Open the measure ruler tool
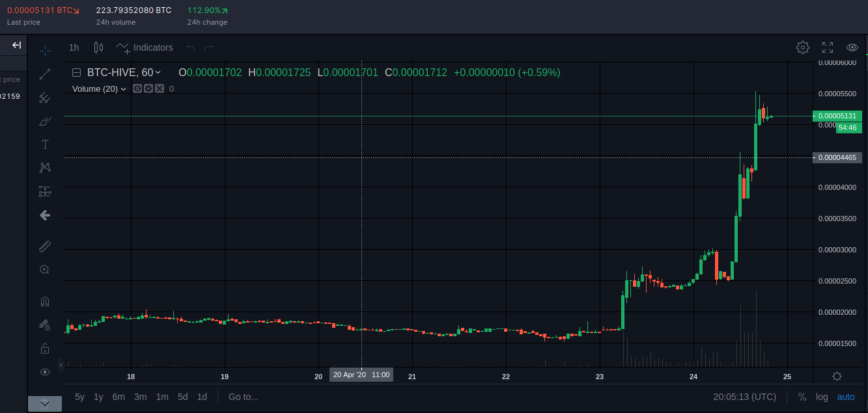This screenshot has width=868, height=413. click(x=45, y=246)
